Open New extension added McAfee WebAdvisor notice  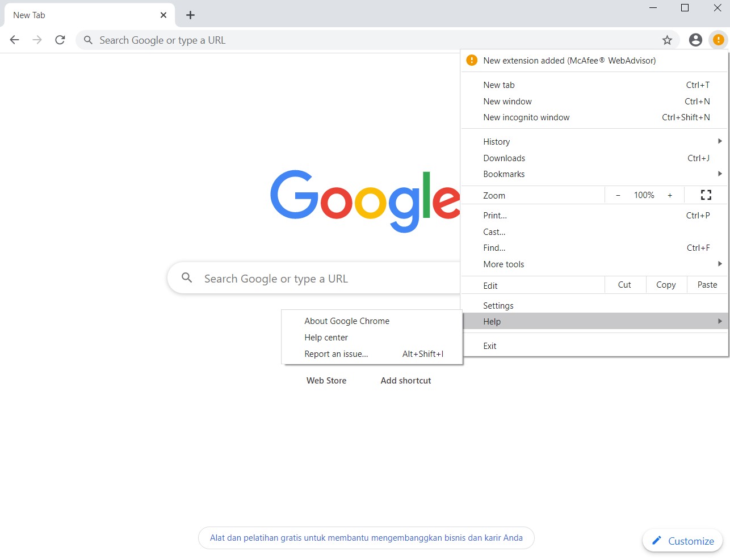click(594, 61)
